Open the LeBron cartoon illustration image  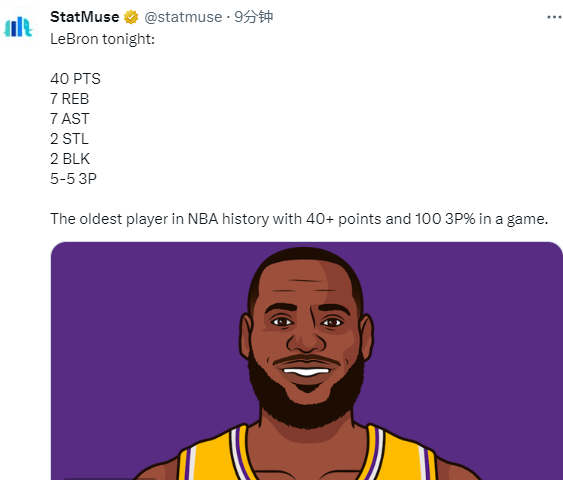coord(307,361)
